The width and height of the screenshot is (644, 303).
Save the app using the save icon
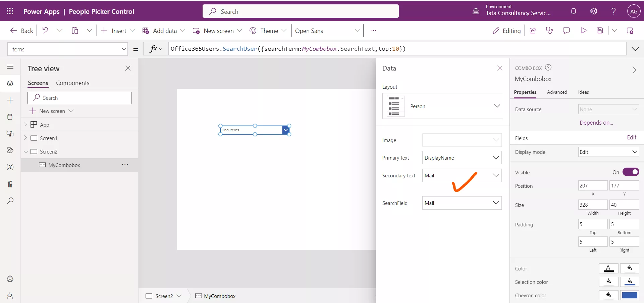tap(600, 30)
